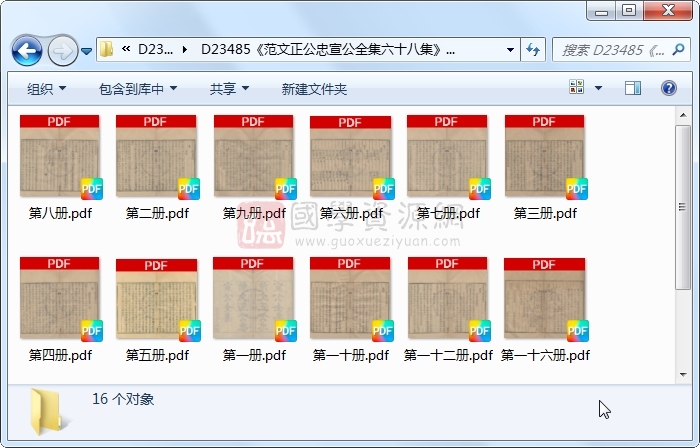Select the 第二册.pdf file icon
The height and width of the screenshot is (448, 700).
tap(157, 157)
